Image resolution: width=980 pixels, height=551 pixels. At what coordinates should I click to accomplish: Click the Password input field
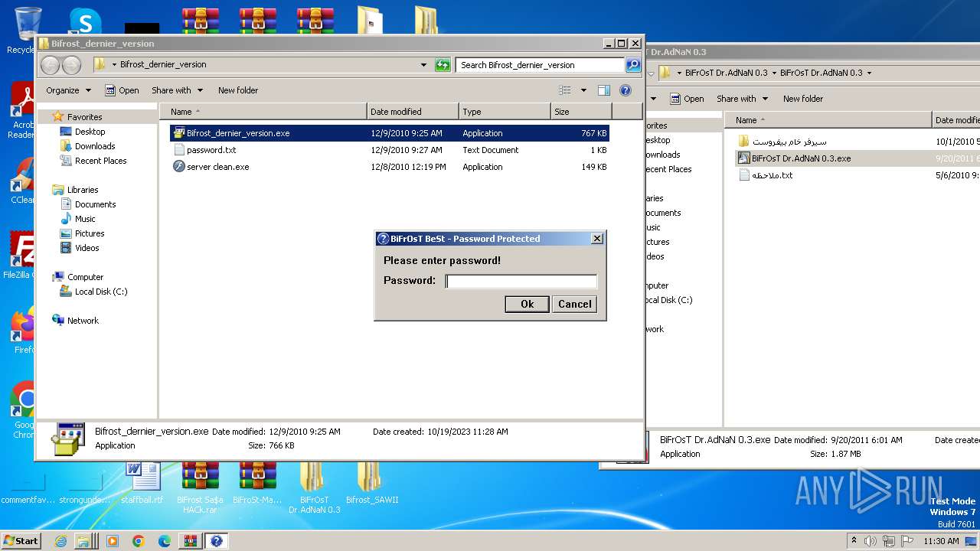521,281
